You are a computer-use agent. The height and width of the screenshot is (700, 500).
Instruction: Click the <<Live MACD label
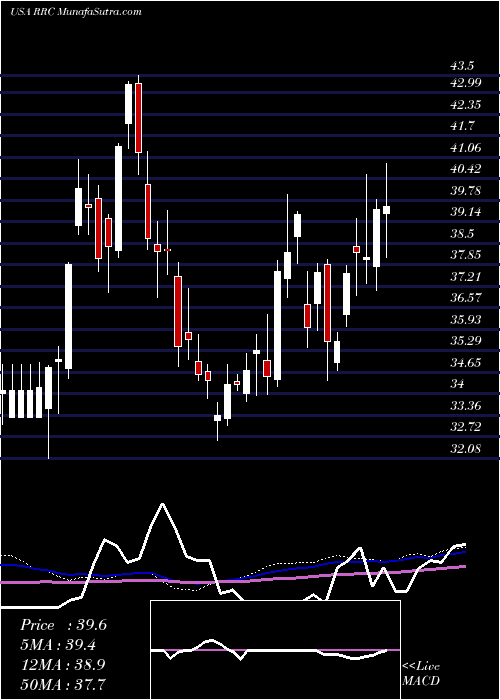(421, 673)
